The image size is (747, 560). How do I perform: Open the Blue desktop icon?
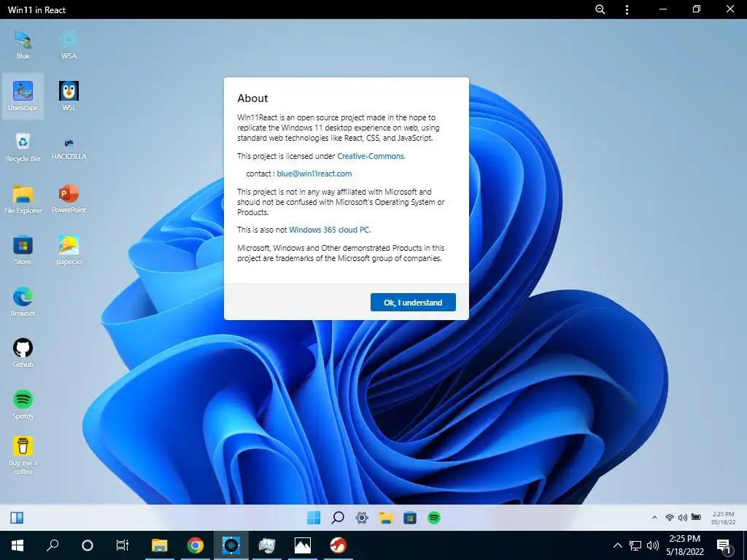click(23, 44)
